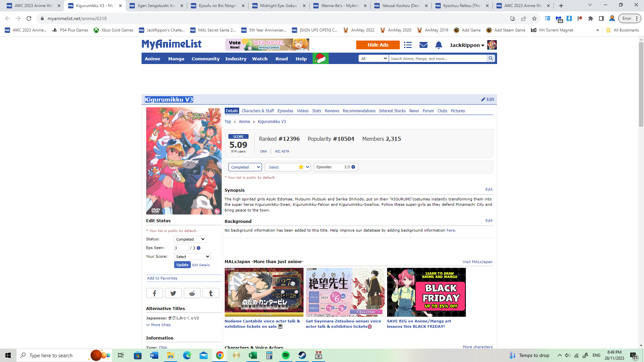
Task: Share on Reddit icon
Action: point(192,293)
